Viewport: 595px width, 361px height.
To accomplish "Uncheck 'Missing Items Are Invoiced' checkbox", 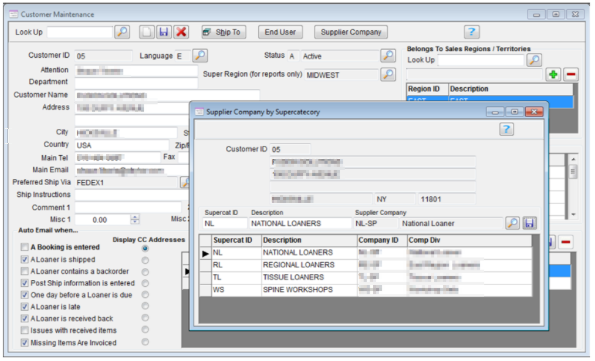I will [x=25, y=343].
